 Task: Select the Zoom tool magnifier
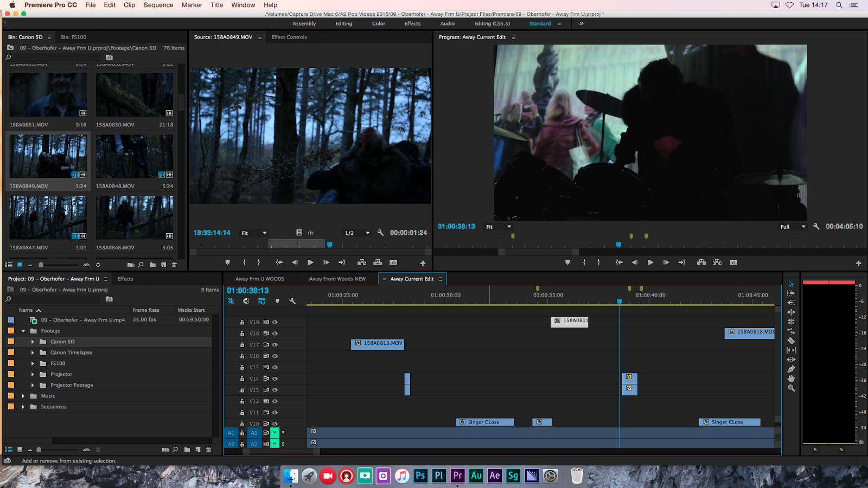[791, 388]
